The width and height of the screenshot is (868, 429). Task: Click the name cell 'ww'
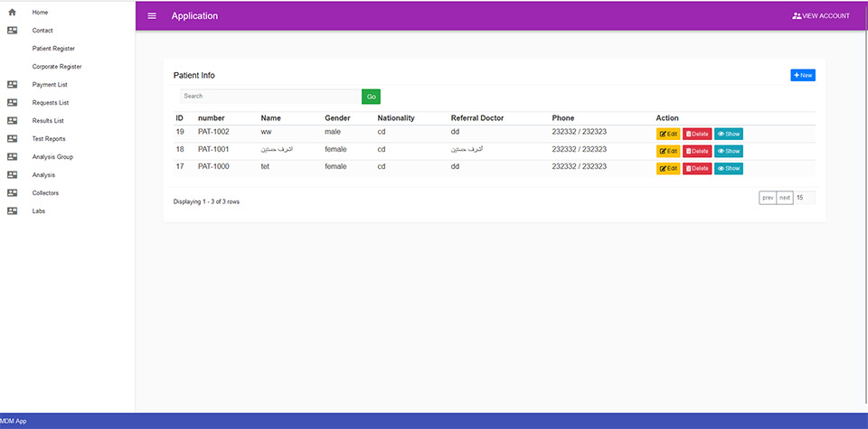[x=266, y=132]
